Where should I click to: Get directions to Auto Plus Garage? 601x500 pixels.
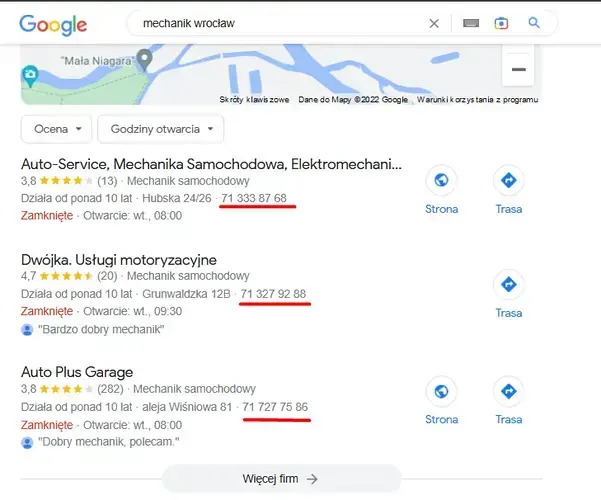coord(509,391)
